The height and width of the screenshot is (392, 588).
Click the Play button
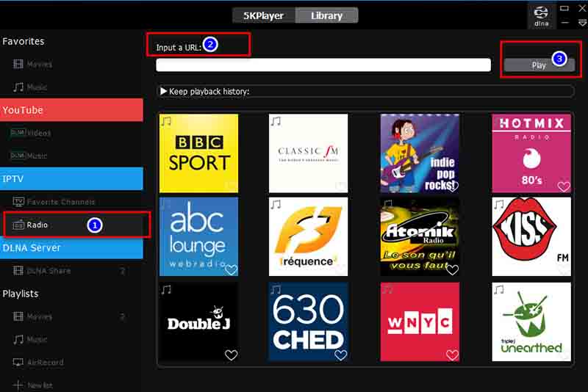tap(539, 65)
